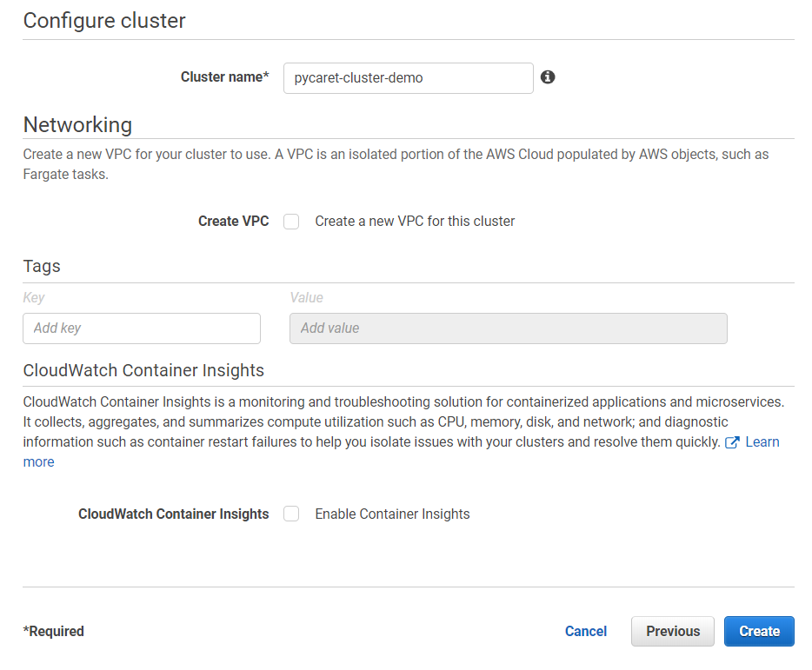Check the Create VPC checkbox

291,222
